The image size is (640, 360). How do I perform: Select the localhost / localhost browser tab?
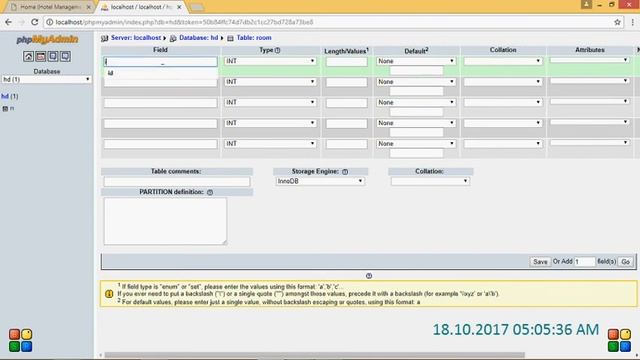coord(141,7)
